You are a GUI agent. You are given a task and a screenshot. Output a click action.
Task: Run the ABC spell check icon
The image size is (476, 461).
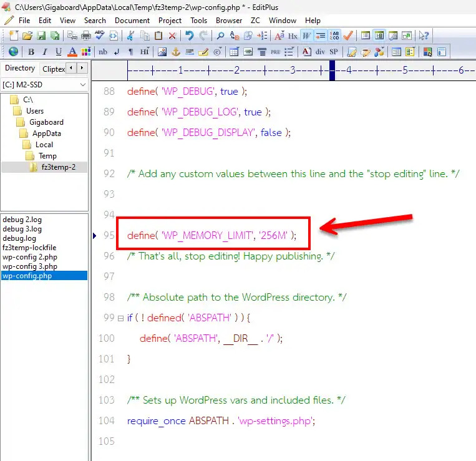pyautogui.click(x=100, y=36)
